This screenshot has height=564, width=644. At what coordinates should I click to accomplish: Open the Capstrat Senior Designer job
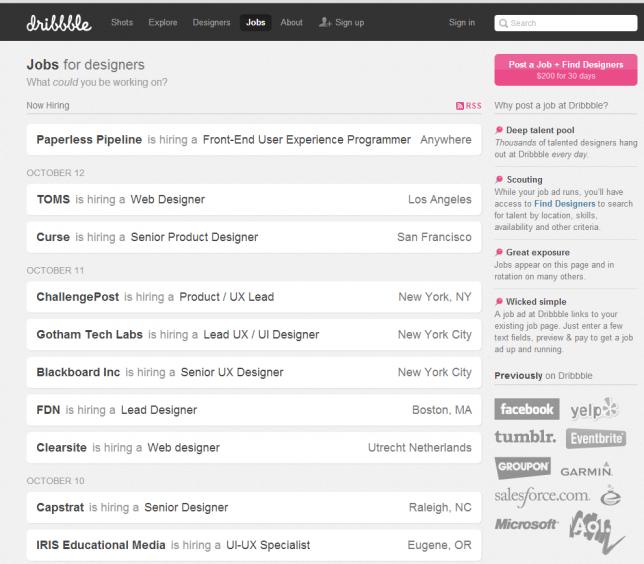254,507
